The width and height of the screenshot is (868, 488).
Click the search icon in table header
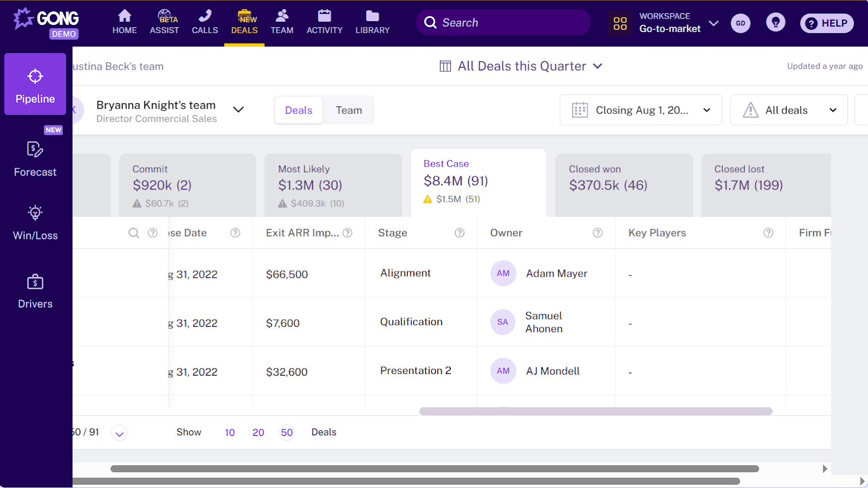click(x=133, y=233)
